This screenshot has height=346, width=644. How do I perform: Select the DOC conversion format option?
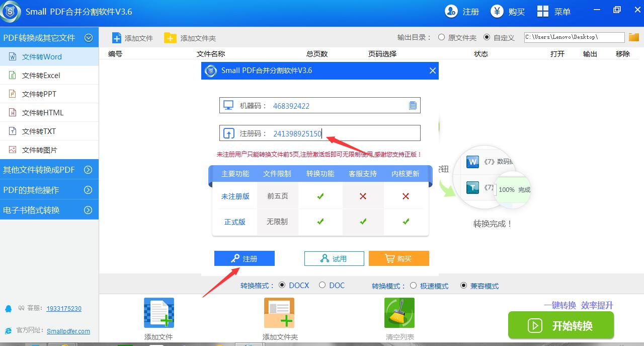(x=322, y=285)
